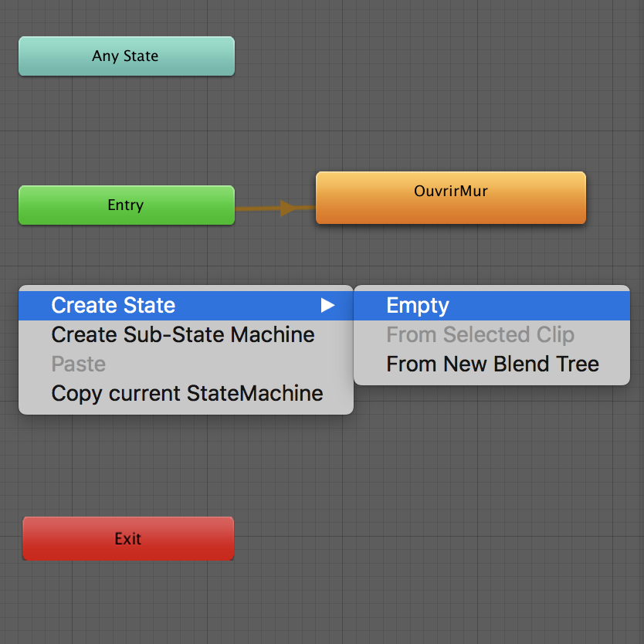The width and height of the screenshot is (644, 644).
Task: Select the red Exit node
Action: click(128, 538)
